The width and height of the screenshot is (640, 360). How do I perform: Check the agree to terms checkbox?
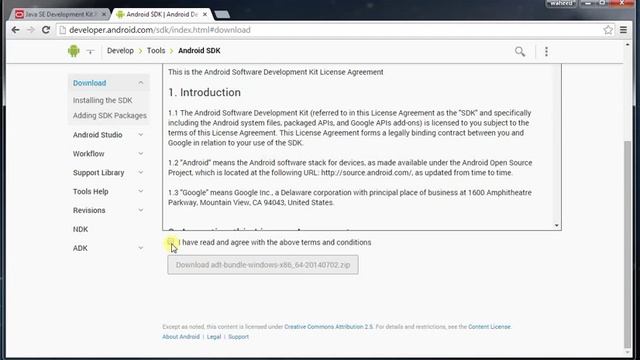pyautogui.click(x=171, y=242)
